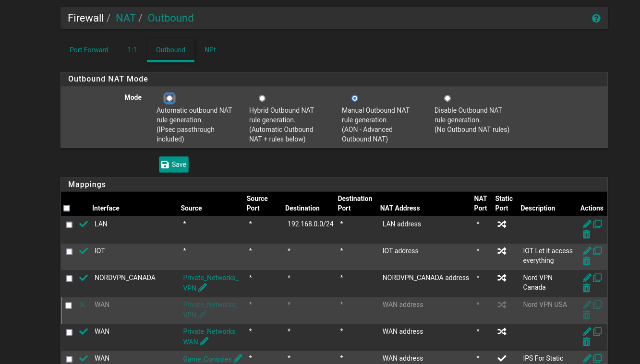Screen dimensions: 640x364
Task: Click the 'IOT address' NAT cell
Action: tap(400, 251)
